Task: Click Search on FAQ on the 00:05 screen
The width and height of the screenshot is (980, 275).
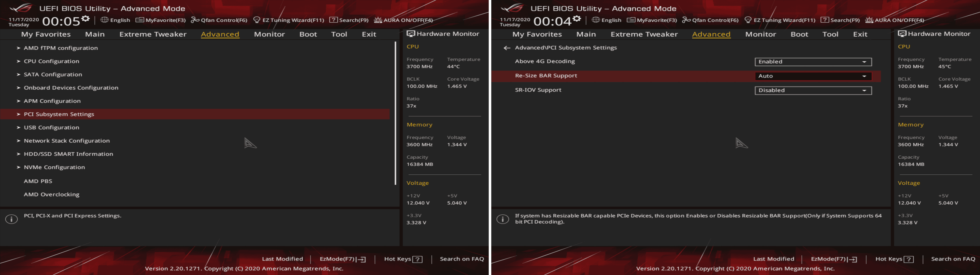Action: point(462,259)
